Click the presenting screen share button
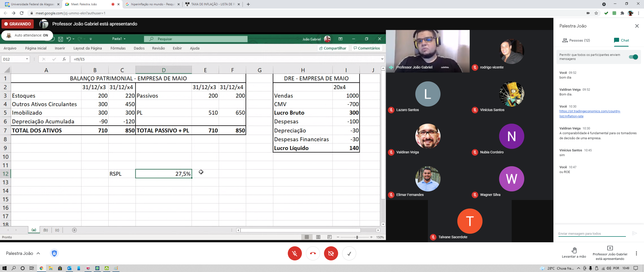Image resolution: width=644 pixels, height=272 pixels. tap(610, 248)
